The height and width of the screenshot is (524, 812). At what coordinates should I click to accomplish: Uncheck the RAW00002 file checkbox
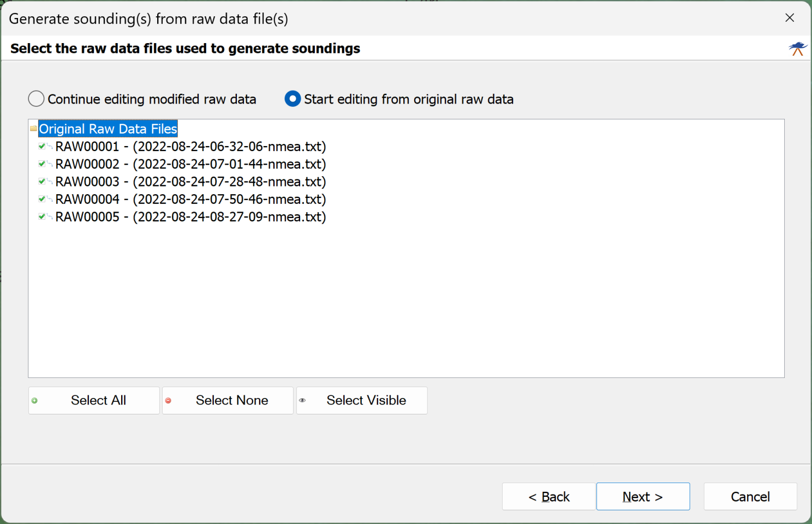pos(42,164)
